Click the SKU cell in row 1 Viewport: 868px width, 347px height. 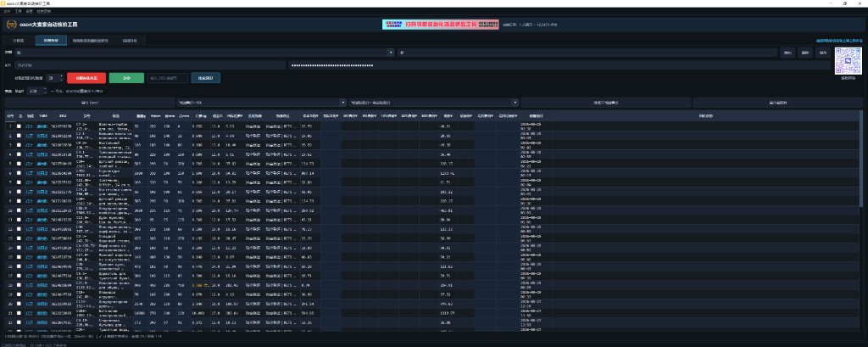click(x=61, y=126)
